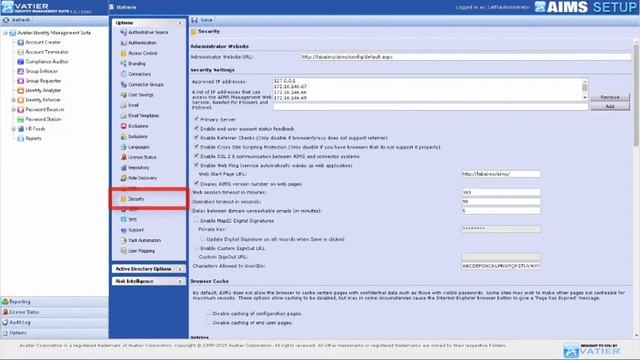The height and width of the screenshot is (360, 640).
Task: Open the Reporting section in bottom-left
Action: point(54,302)
